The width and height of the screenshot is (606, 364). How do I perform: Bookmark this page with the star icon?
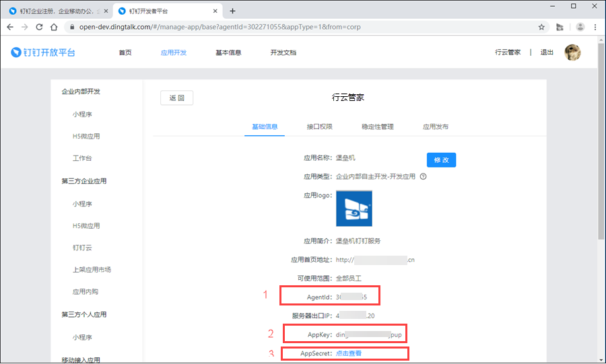(x=541, y=27)
